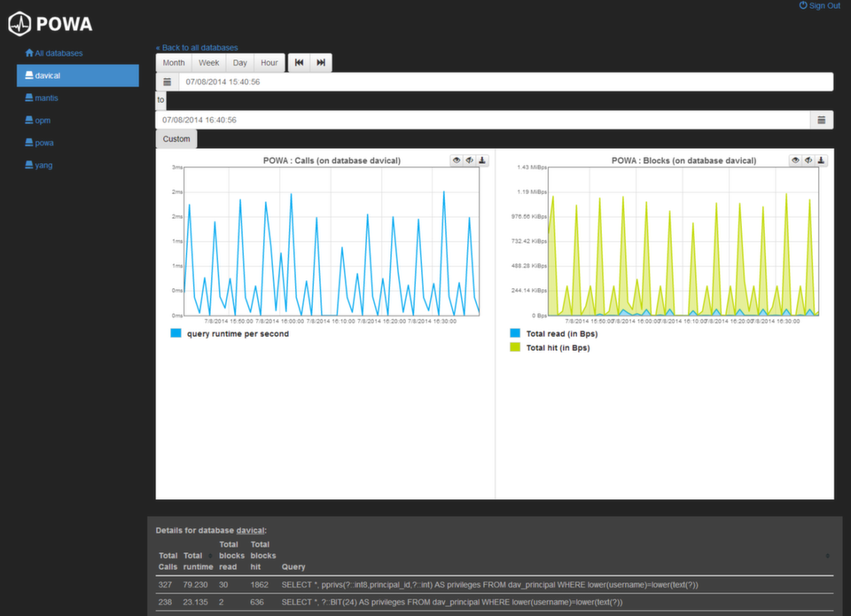
Task: Sort table by Total blocks hit
Action: pyautogui.click(x=263, y=556)
